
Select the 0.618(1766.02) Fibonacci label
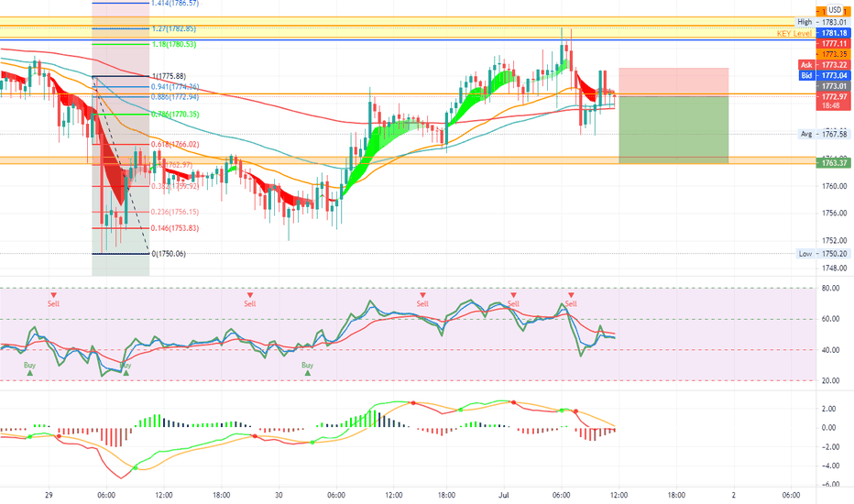[175, 145]
